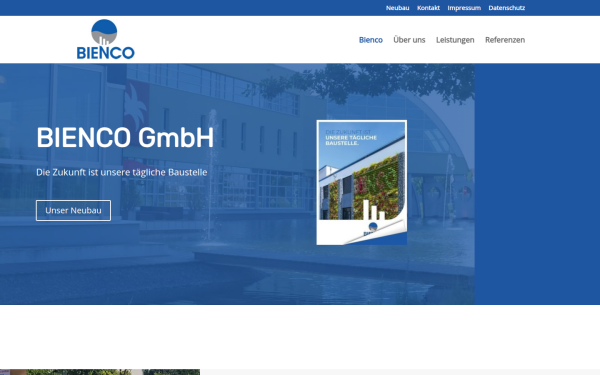
Task: Select the Bienco main menu item
Action: (370, 40)
